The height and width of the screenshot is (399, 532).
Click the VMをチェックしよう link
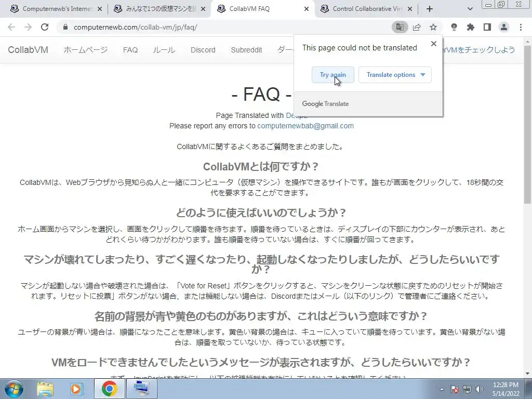[x=478, y=50]
